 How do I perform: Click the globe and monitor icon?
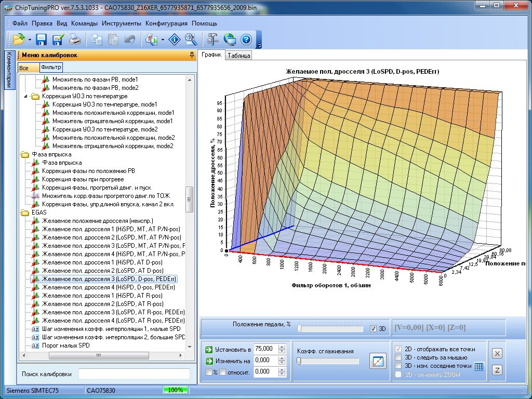point(230,39)
